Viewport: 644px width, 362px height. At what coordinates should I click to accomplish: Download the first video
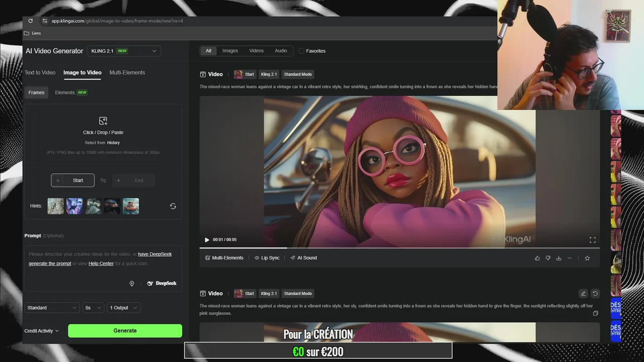pos(558,258)
